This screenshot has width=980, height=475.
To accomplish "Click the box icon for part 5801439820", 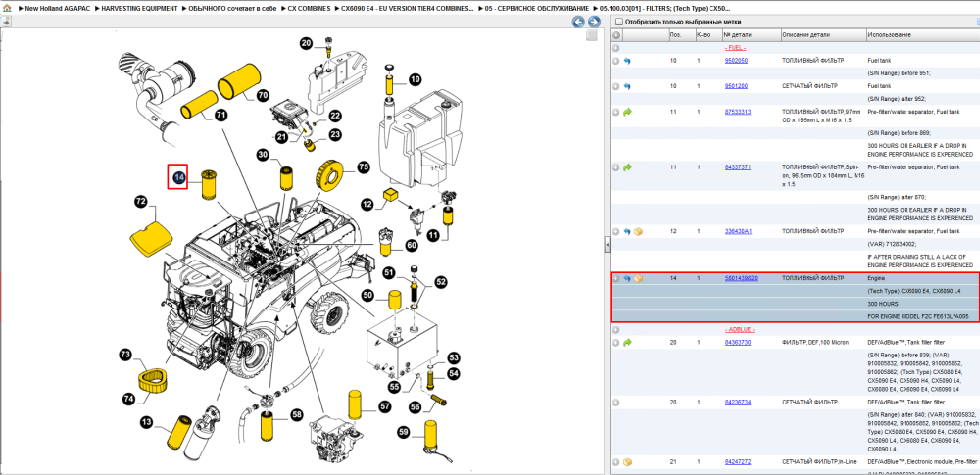I will click(x=638, y=278).
